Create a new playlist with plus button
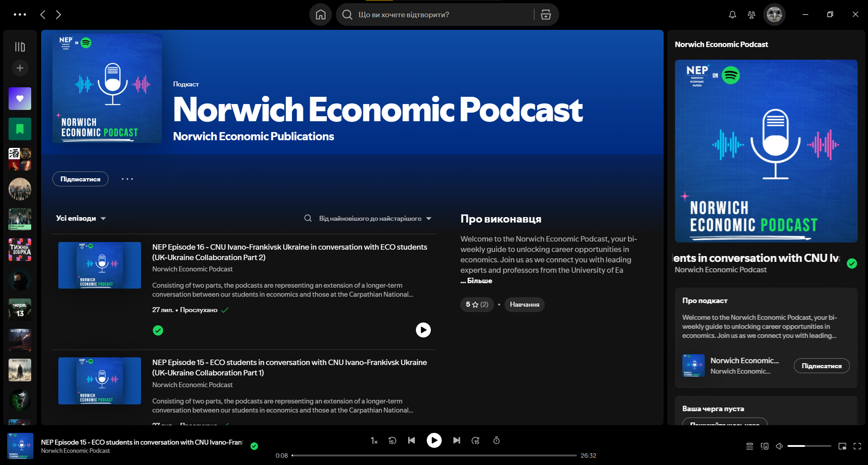The width and height of the screenshot is (868, 465). coord(20,68)
